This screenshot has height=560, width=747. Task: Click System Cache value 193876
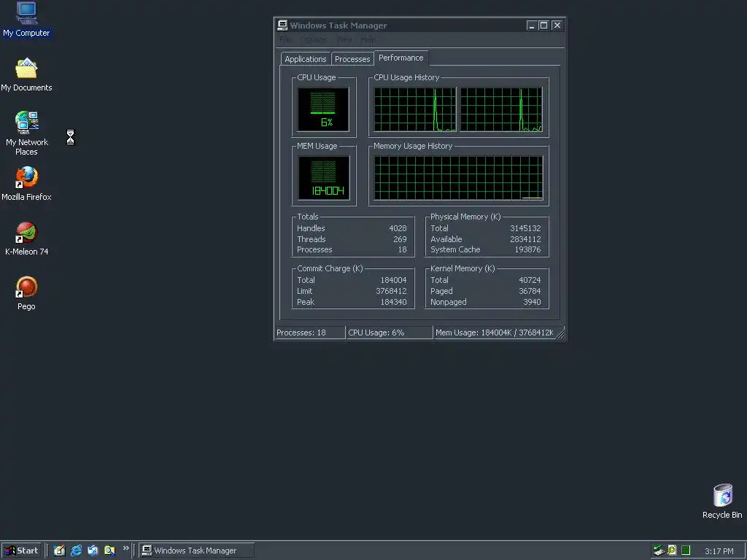[x=528, y=249]
